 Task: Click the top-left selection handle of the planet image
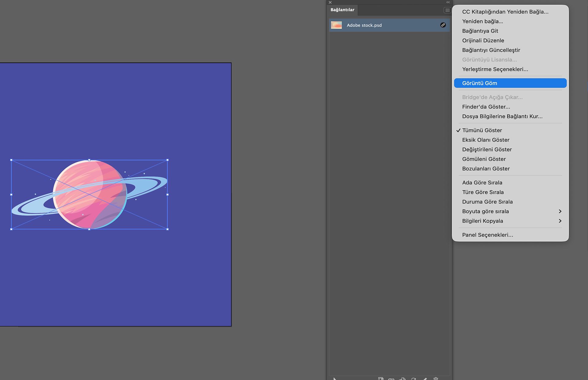pos(11,160)
